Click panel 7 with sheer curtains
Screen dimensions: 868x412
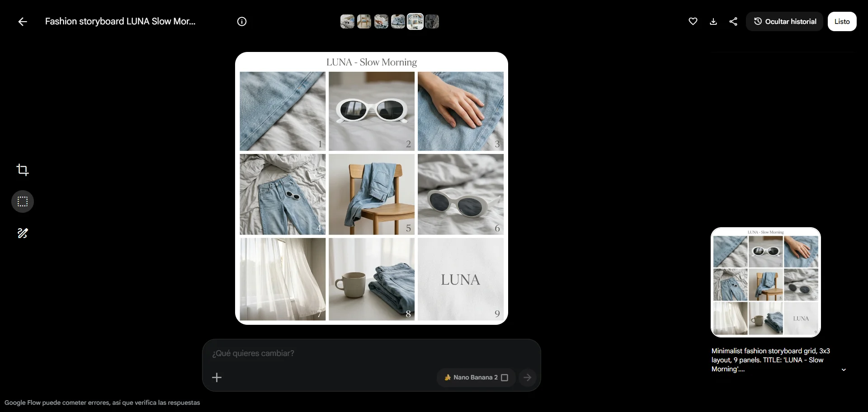point(283,279)
